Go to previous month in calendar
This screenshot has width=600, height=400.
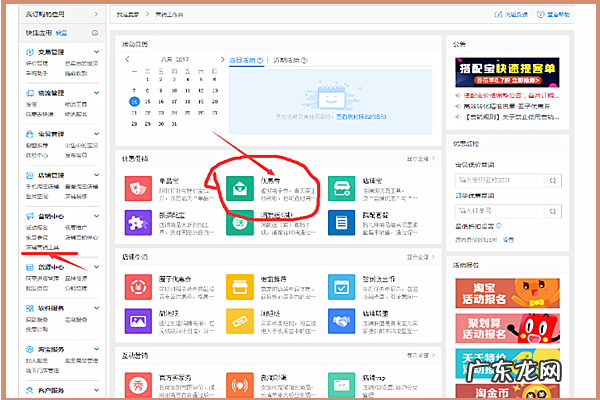(x=127, y=59)
